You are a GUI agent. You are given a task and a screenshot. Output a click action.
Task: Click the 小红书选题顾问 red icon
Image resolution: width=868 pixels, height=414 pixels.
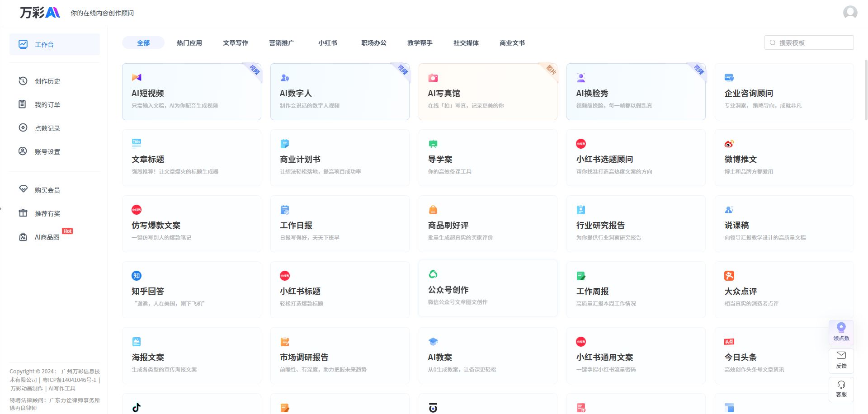tap(581, 144)
